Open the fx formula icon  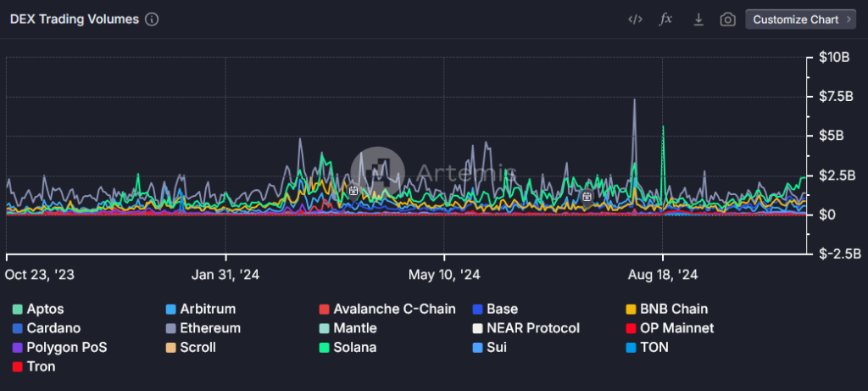coord(665,20)
